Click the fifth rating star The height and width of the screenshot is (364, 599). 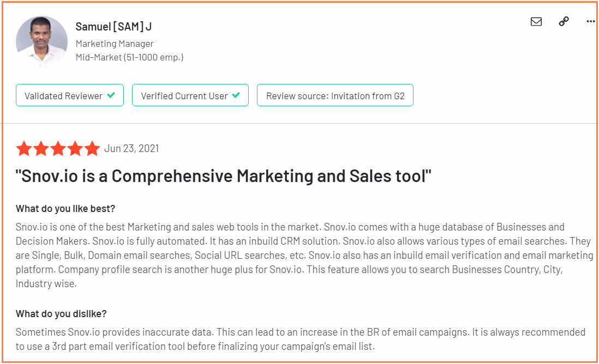[92, 148]
